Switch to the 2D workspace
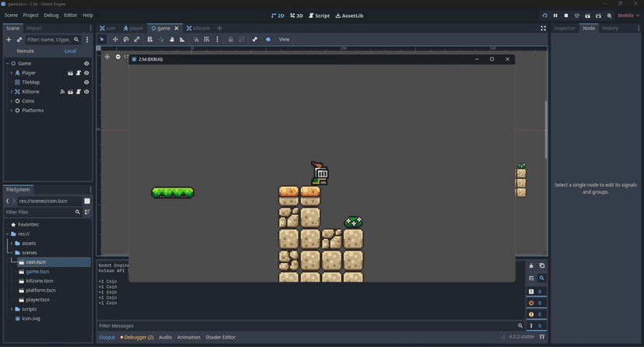644x347 pixels. tap(278, 16)
